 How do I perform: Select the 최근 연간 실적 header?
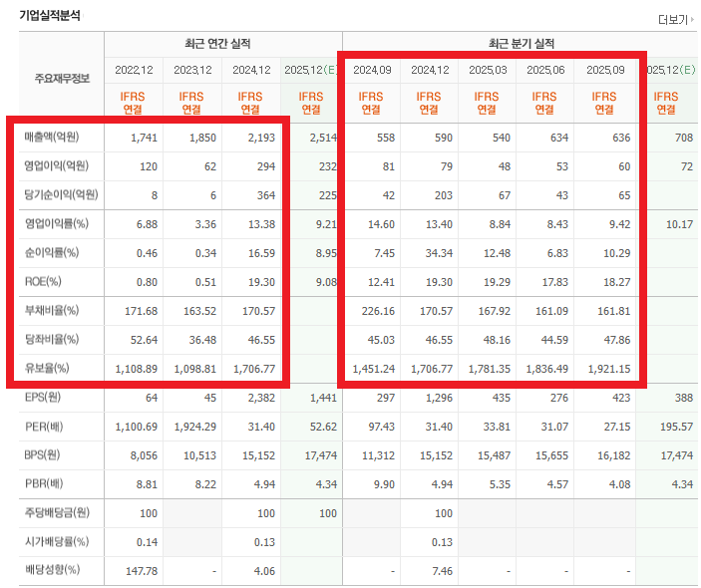(x=217, y=44)
